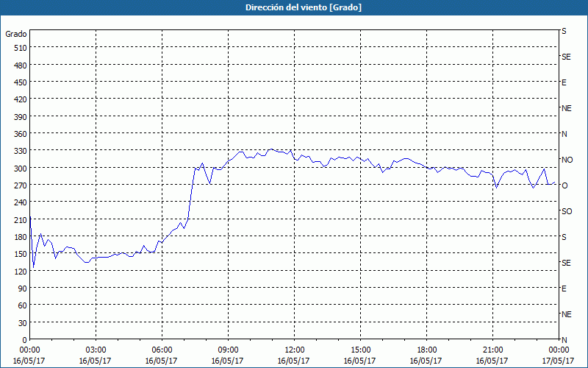
Task: Select the 06:00 time axis label
Action: pyautogui.click(x=162, y=350)
